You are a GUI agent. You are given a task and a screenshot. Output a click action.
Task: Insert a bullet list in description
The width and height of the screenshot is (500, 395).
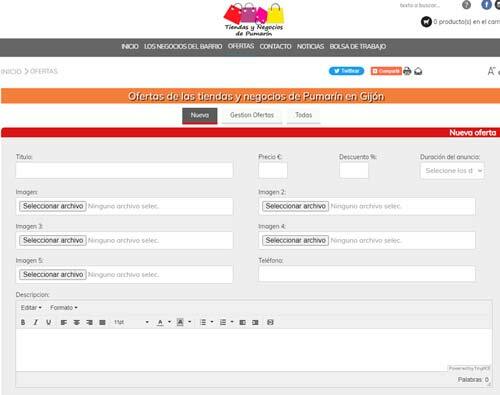tap(203, 322)
